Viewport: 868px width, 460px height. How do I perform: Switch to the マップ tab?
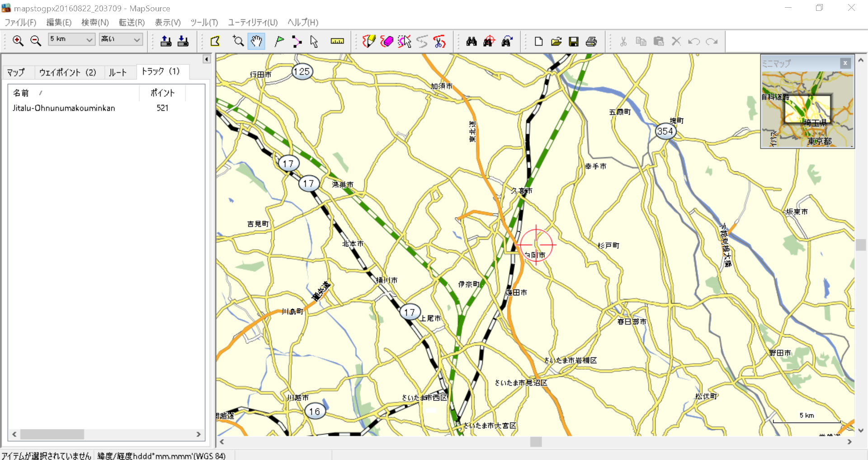point(16,72)
